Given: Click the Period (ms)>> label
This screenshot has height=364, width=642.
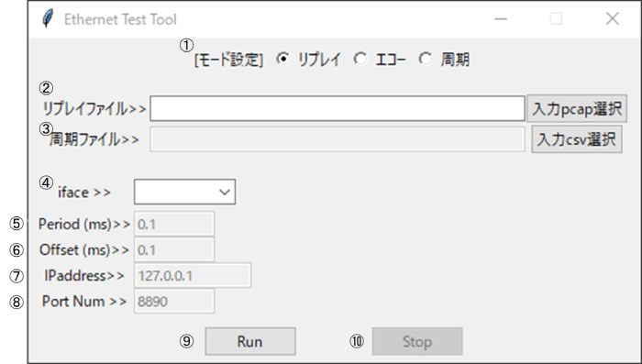Looking at the screenshot, I should pyautogui.click(x=84, y=224).
